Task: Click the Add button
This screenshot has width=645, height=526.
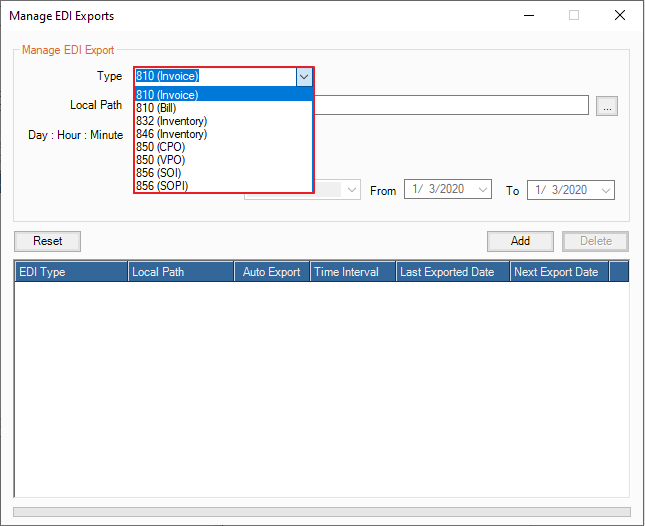Action: coord(520,241)
